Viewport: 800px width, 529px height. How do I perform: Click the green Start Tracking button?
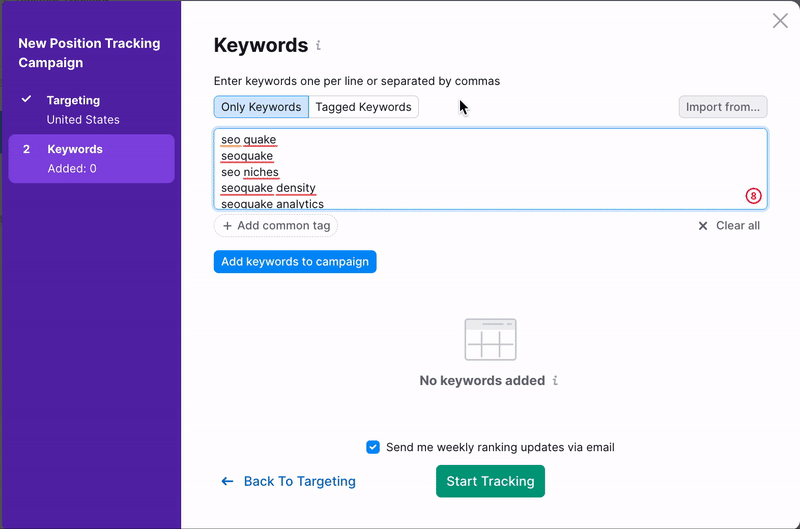(x=490, y=481)
